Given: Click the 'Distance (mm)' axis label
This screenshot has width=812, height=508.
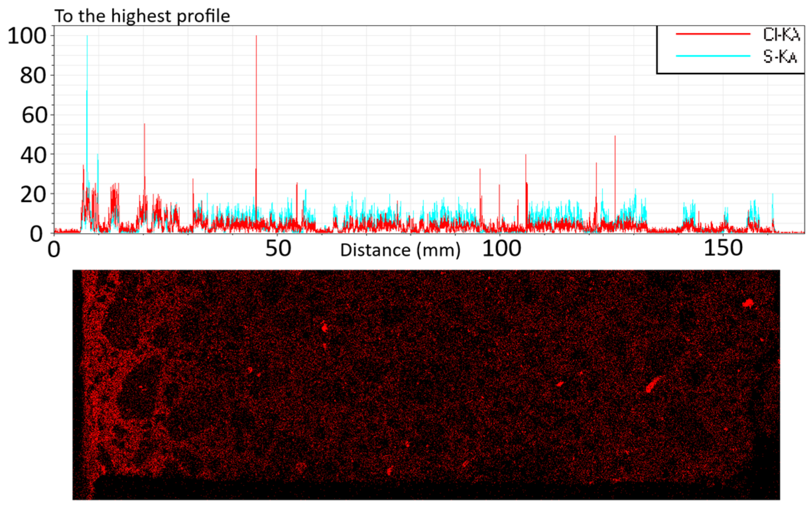Looking at the screenshot, I should [x=400, y=250].
